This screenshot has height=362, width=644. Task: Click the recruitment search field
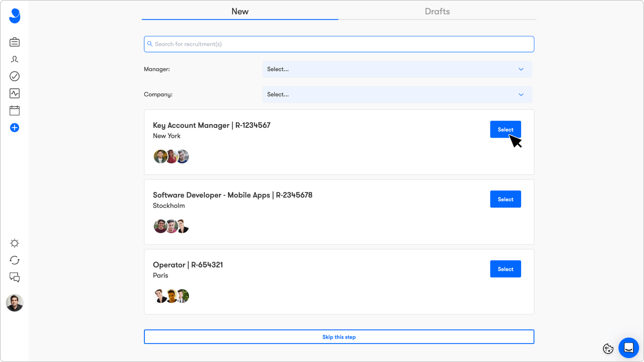tap(339, 44)
